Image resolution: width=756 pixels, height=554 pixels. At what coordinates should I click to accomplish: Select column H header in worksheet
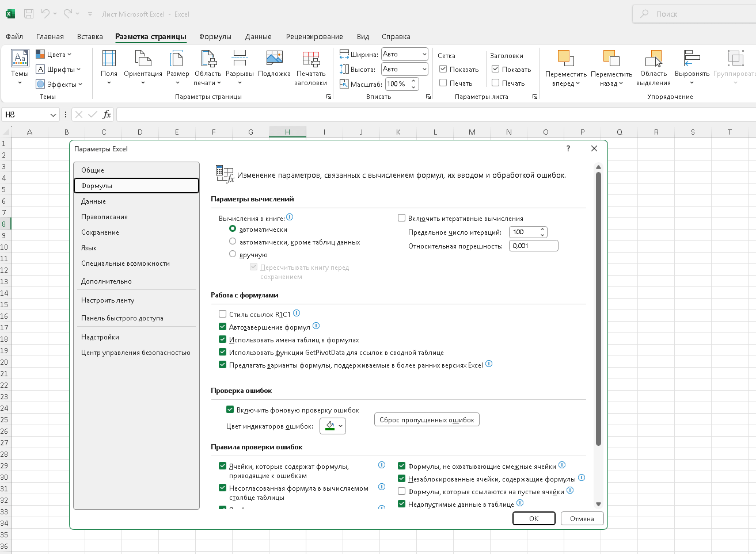pyautogui.click(x=287, y=132)
